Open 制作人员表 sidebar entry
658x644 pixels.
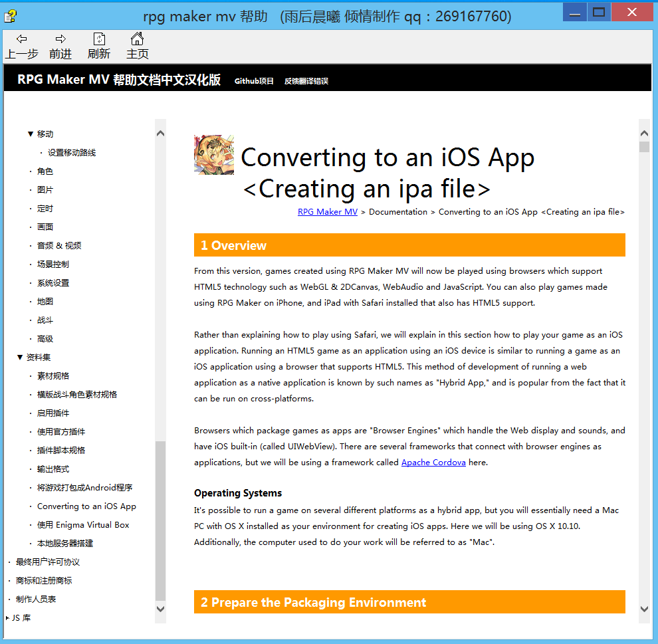point(36,599)
